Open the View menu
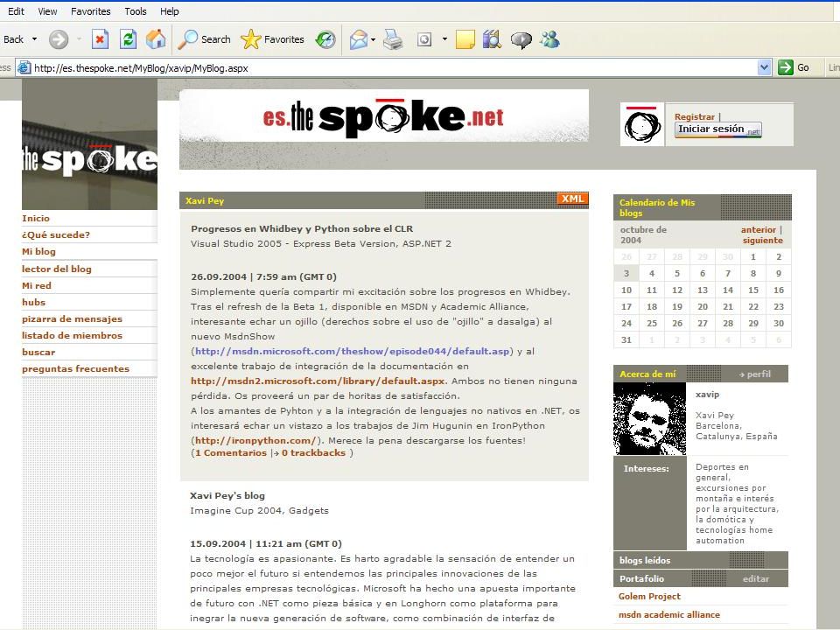The image size is (840, 630). tap(47, 11)
